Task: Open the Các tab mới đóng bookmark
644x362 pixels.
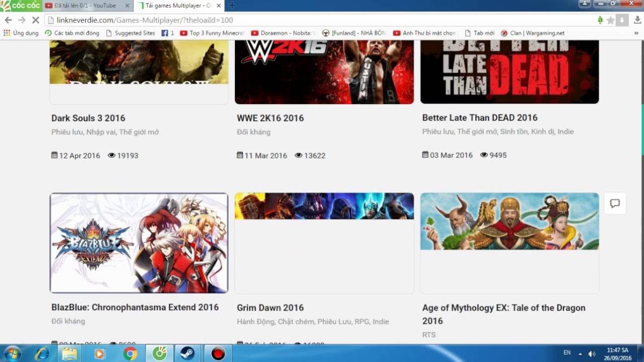Action: (72, 33)
